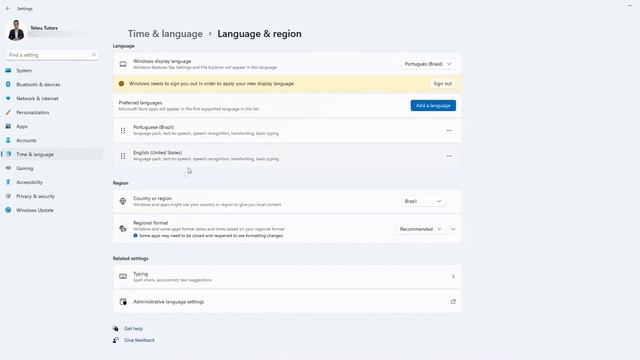Select the Portuguese (Brazil) language row

tap(287, 131)
